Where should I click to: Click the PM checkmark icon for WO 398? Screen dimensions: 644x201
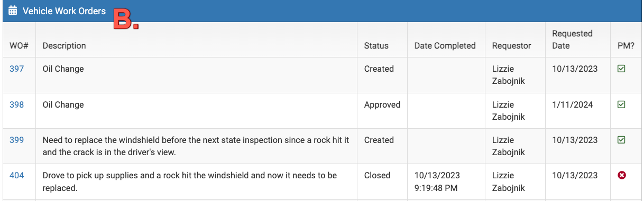click(x=622, y=104)
